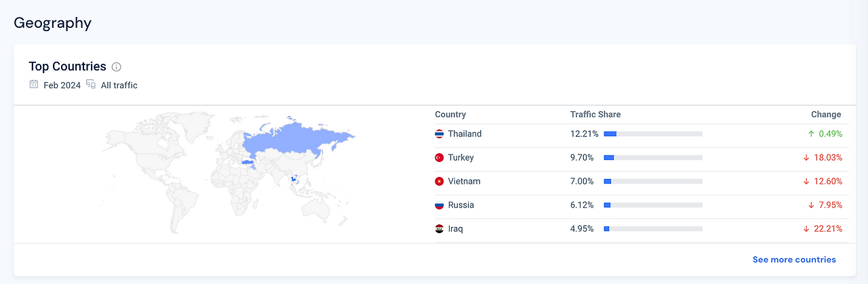Open the See more countries link
Screen dimensions: 868x284
click(794, 260)
